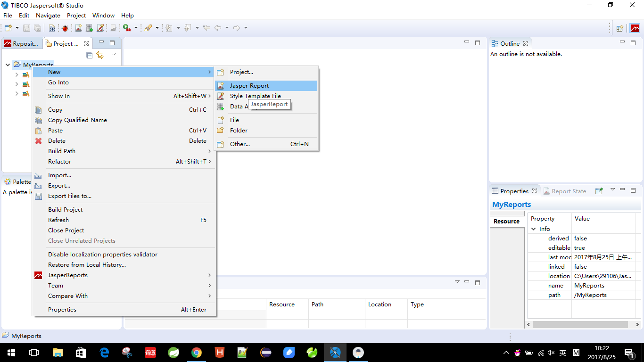
Task: Open the Window menu
Action: click(103, 15)
